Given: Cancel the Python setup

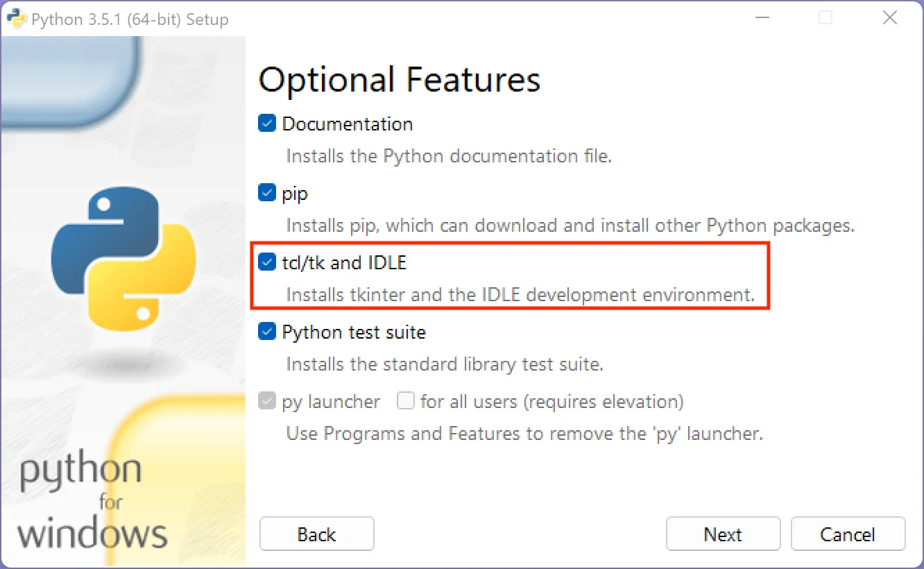Looking at the screenshot, I should [x=848, y=534].
